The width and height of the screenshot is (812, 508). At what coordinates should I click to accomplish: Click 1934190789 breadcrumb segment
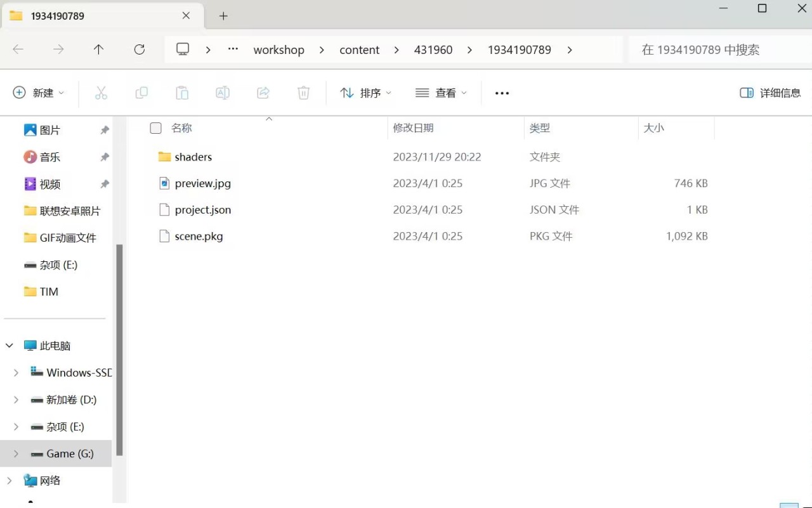520,50
